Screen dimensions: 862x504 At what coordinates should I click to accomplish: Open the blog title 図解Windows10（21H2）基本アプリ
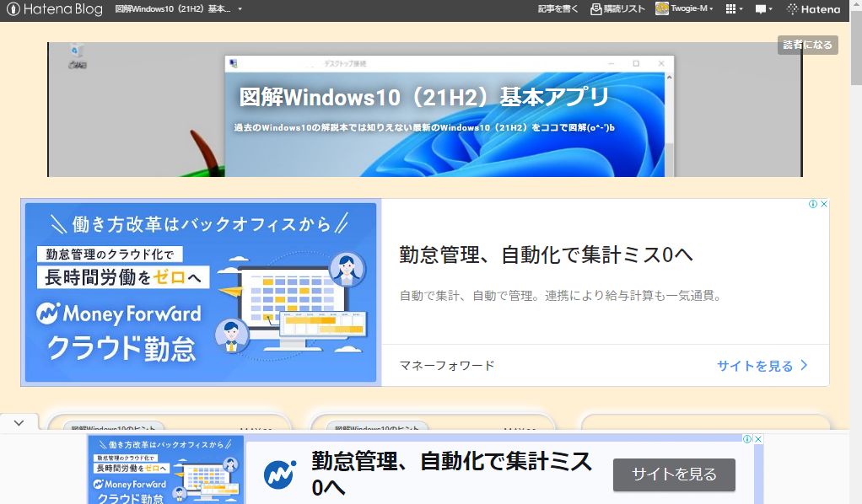pos(424,97)
